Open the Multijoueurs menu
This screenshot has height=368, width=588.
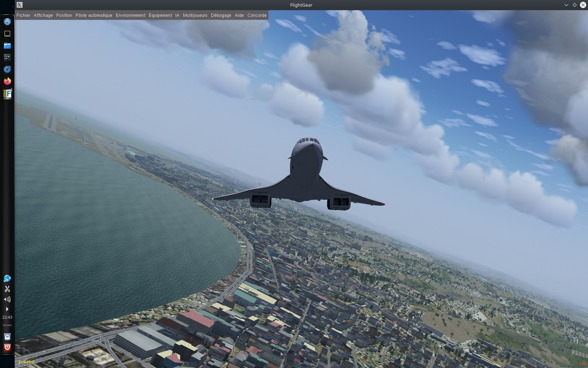coord(195,15)
